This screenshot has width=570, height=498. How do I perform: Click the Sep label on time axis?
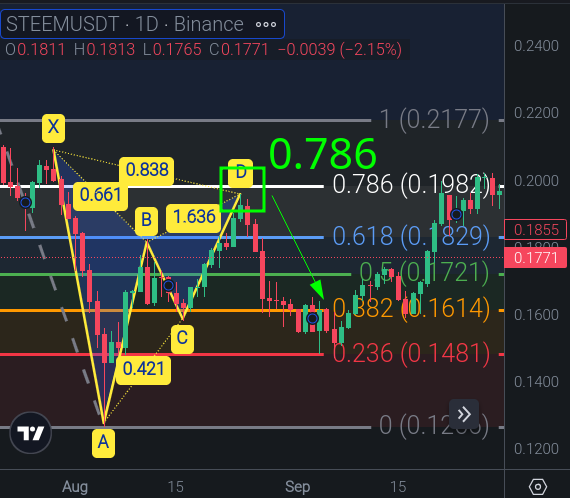click(x=297, y=486)
